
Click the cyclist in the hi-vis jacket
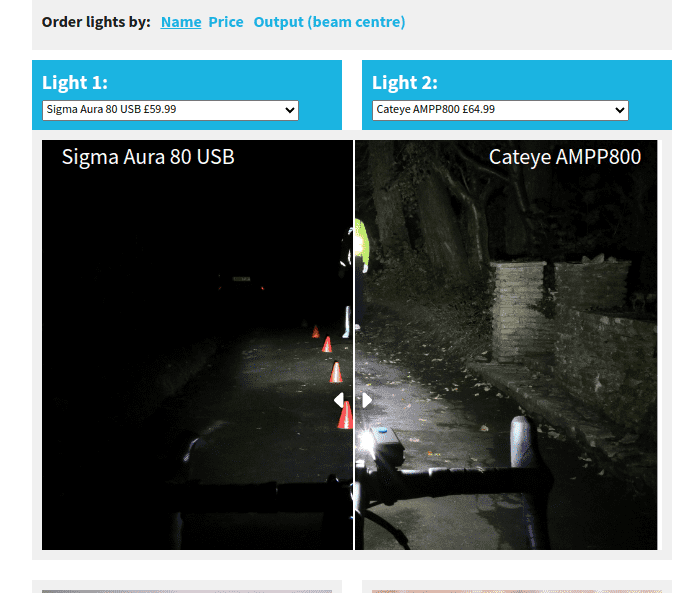pyautogui.click(x=360, y=245)
